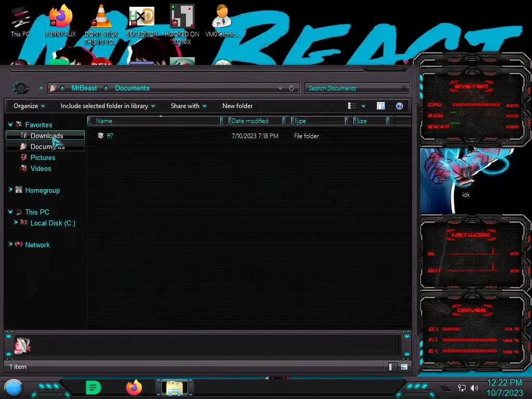Create a New folder
The image size is (532, 399).
click(237, 106)
